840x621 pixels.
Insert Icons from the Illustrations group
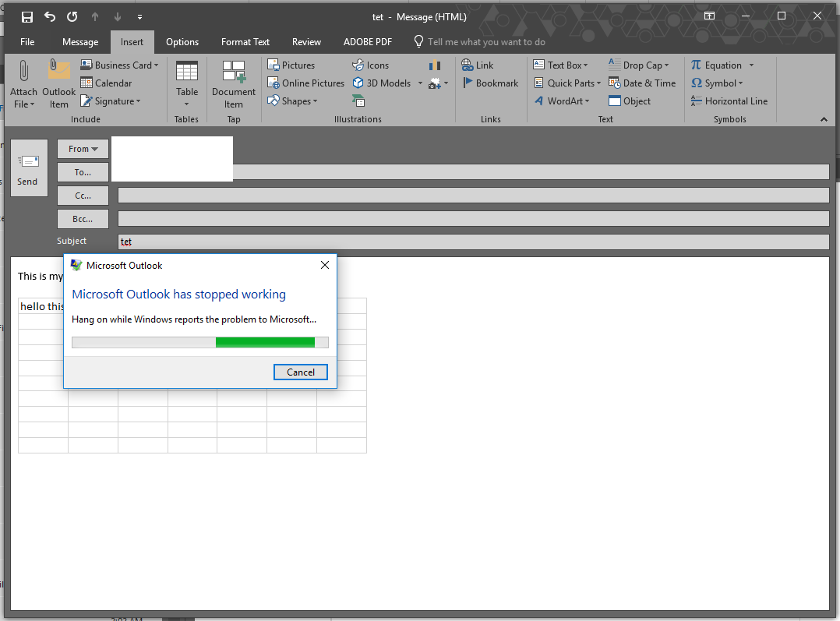(370, 65)
